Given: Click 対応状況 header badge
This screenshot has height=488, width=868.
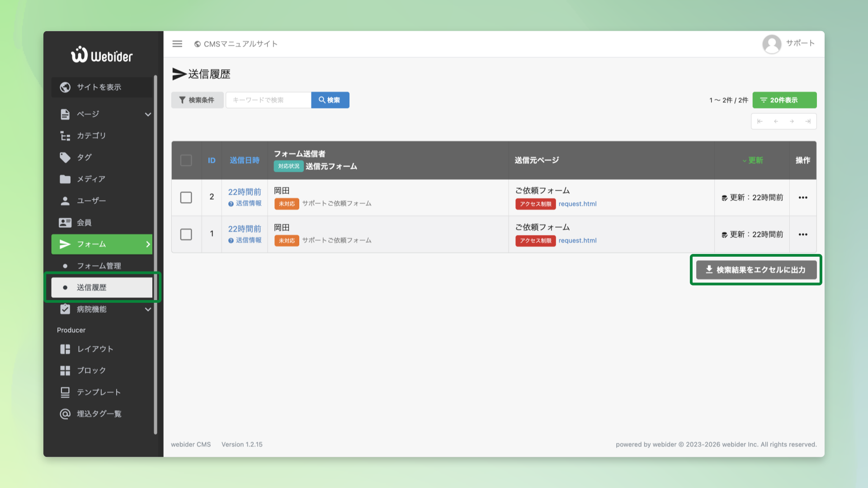Looking at the screenshot, I should click(x=288, y=166).
